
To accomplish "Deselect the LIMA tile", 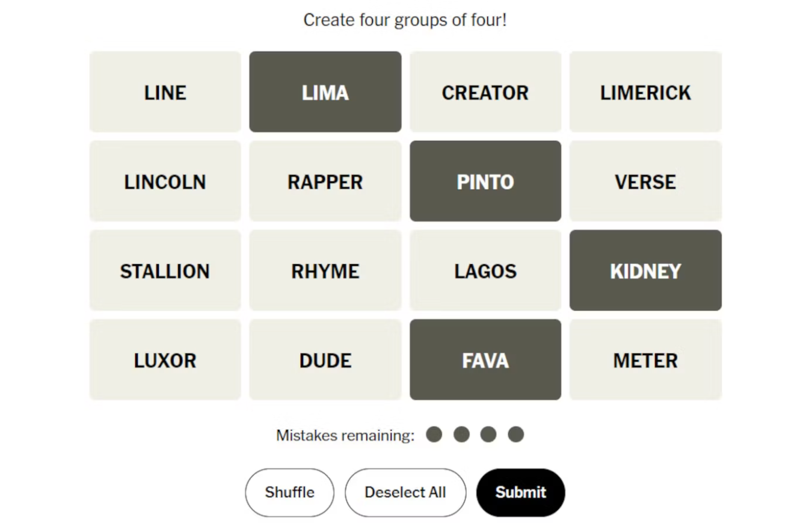I will pyautogui.click(x=325, y=92).
